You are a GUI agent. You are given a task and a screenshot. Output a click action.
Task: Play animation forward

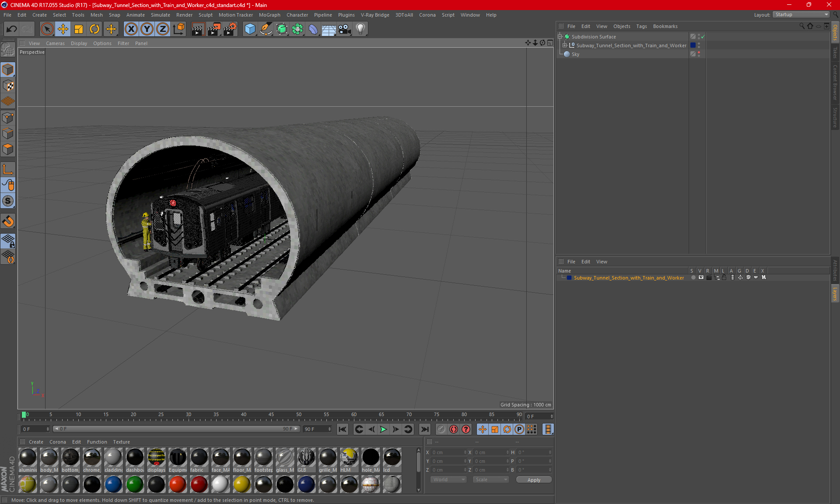coord(383,429)
